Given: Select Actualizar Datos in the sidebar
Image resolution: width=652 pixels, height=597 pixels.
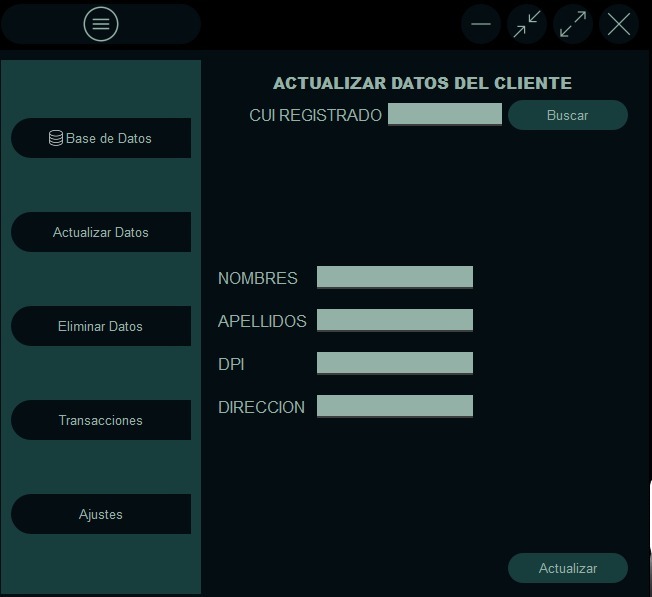Looking at the screenshot, I should pos(101,232).
